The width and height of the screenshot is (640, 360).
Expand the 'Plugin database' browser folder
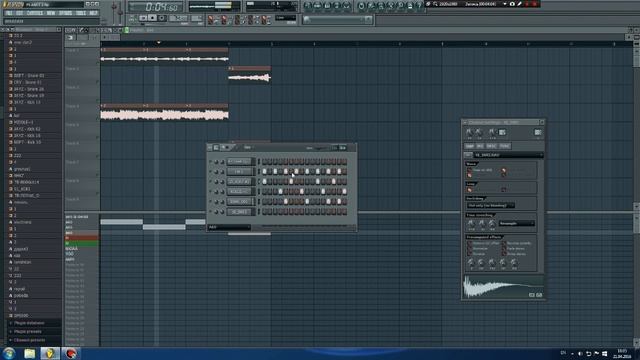(29, 323)
